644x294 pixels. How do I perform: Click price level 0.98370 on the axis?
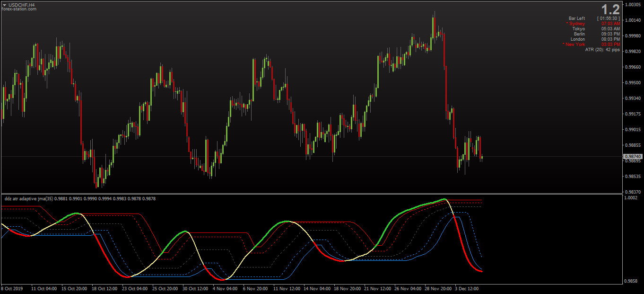coord(633,192)
